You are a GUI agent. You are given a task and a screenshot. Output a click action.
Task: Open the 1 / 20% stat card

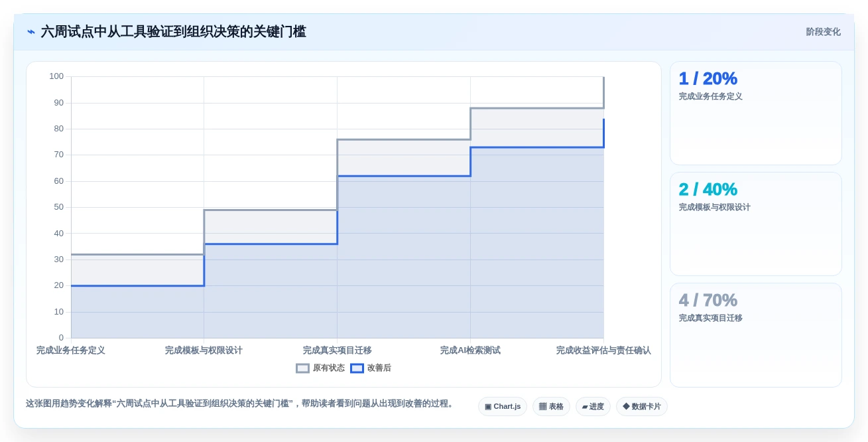(x=756, y=113)
